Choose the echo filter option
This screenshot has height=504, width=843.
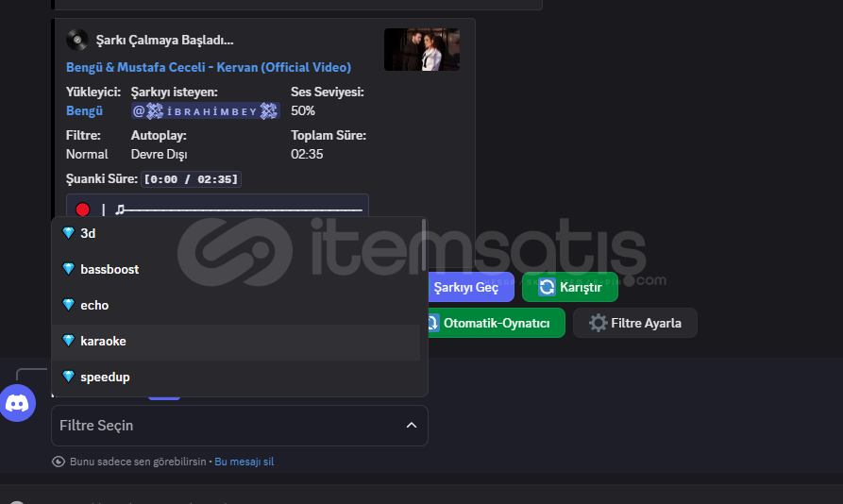pos(235,305)
